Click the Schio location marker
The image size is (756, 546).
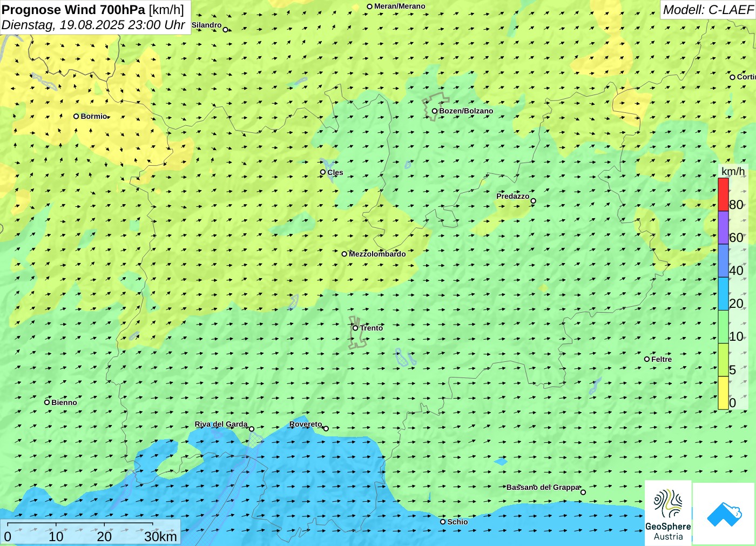[443, 522]
